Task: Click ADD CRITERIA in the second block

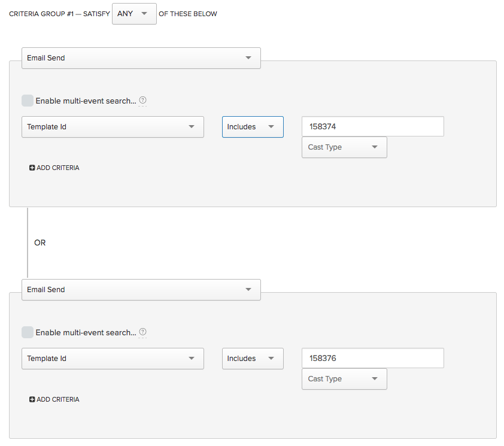Action: (x=58, y=399)
